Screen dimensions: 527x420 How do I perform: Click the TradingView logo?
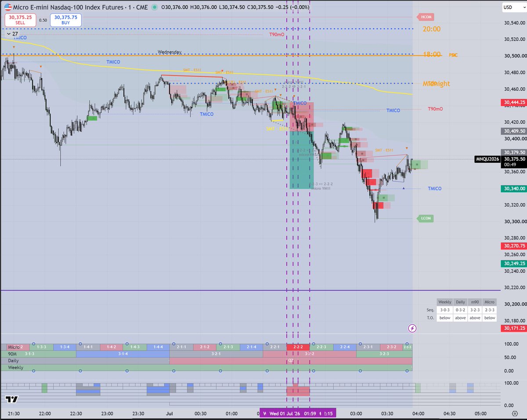(x=12, y=399)
